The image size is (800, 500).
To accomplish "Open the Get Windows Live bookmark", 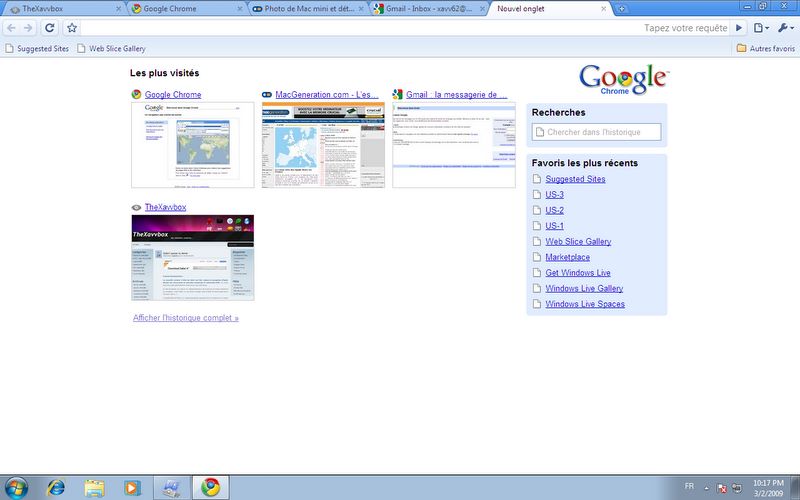I will pos(578,272).
